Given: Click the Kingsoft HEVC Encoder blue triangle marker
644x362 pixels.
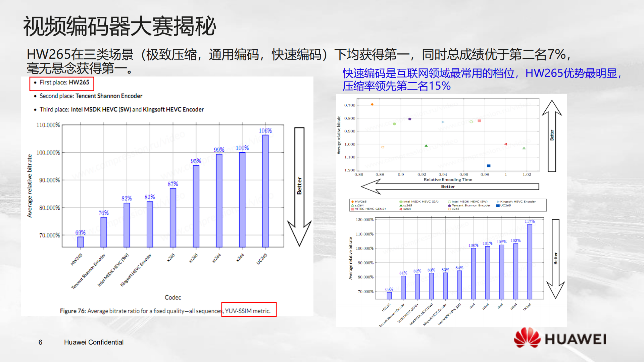Looking at the screenshot, I should tap(442, 122).
